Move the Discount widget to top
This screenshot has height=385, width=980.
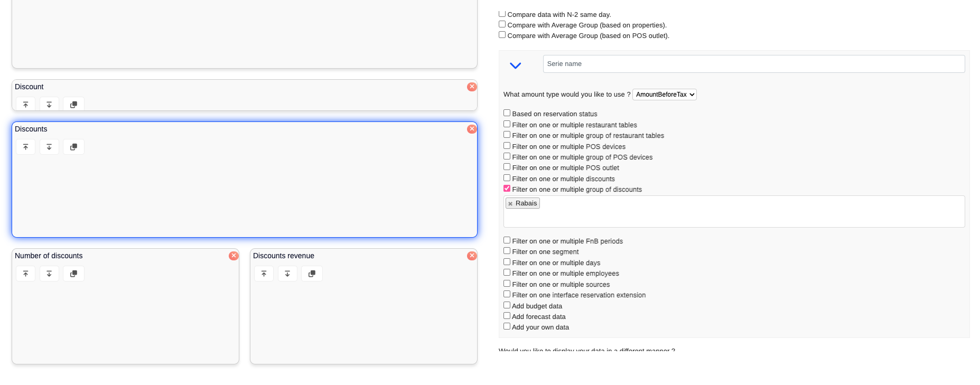click(x=25, y=105)
